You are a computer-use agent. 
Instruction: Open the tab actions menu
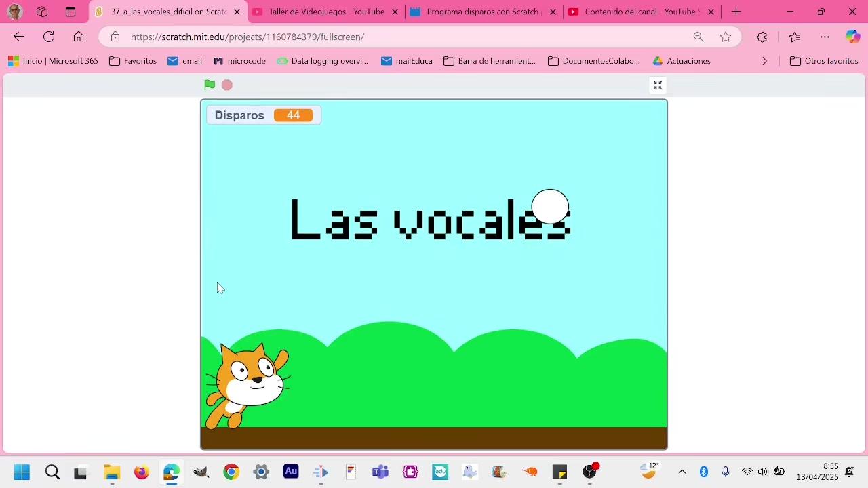coord(71,12)
